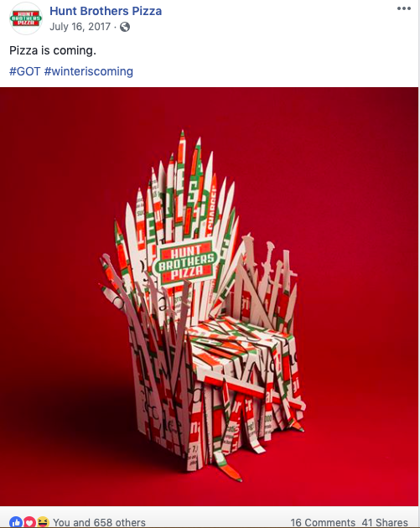Open the three-dot post options menu
This screenshot has width=420, height=528.
click(x=404, y=8)
